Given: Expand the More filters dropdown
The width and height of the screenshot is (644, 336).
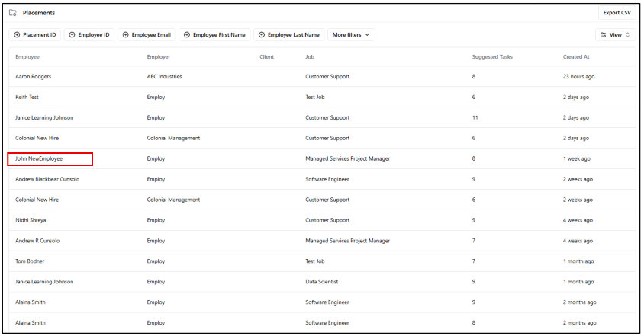Looking at the screenshot, I should pyautogui.click(x=350, y=34).
